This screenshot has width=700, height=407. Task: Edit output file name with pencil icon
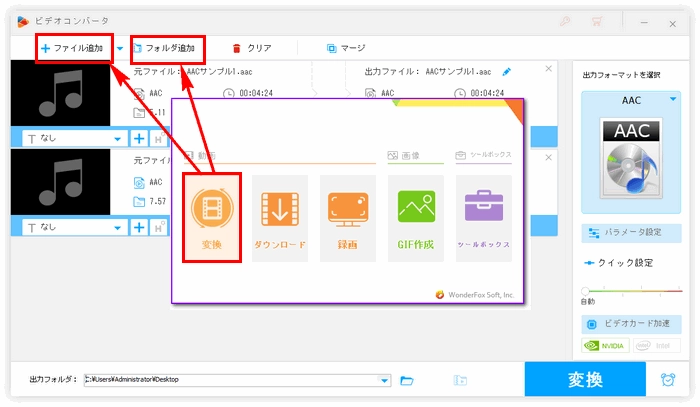pyautogui.click(x=506, y=72)
